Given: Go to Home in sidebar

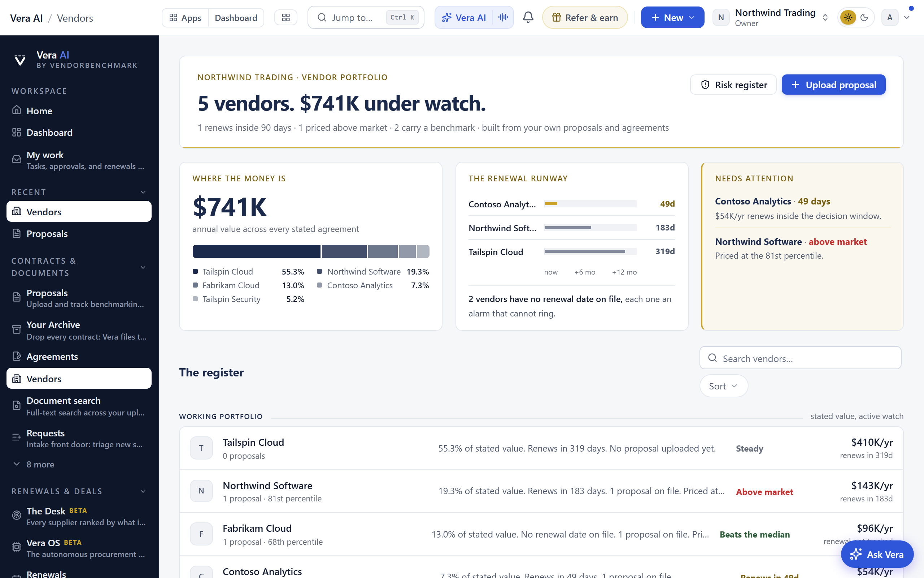Looking at the screenshot, I should coord(79,111).
